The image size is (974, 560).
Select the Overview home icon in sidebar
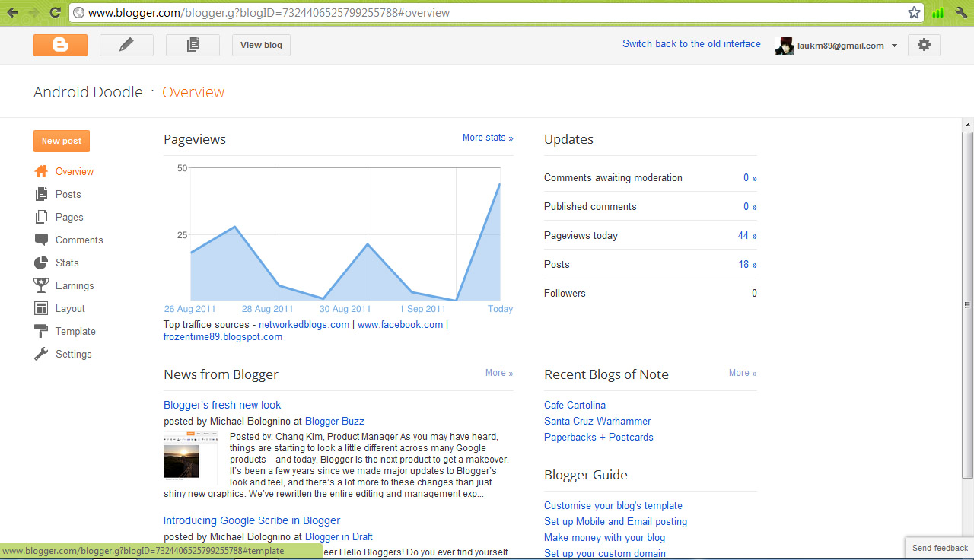tap(40, 170)
